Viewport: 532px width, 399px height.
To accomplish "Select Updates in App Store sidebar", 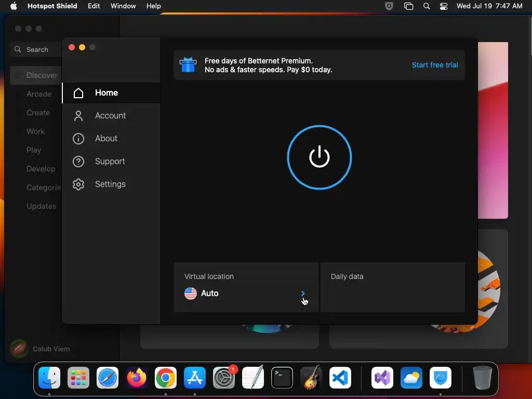I will tap(42, 206).
